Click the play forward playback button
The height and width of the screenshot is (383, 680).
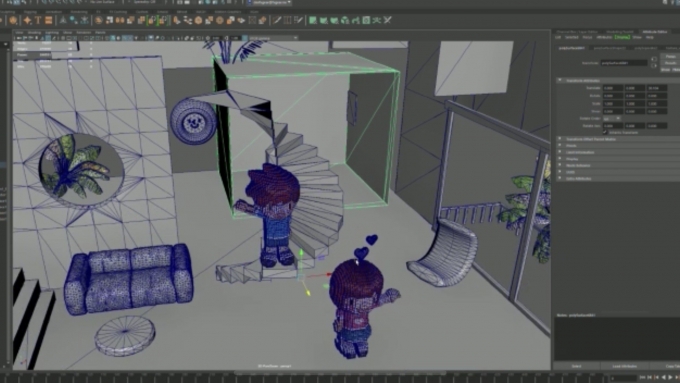670,378
